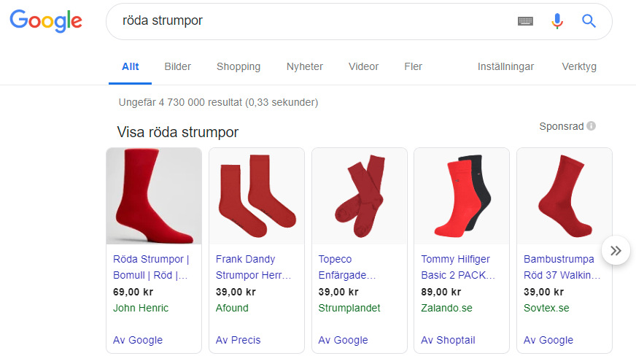Open Bambustrumpa Röd 37 product link
Viewport: 636px width, 364px height.
click(x=562, y=267)
